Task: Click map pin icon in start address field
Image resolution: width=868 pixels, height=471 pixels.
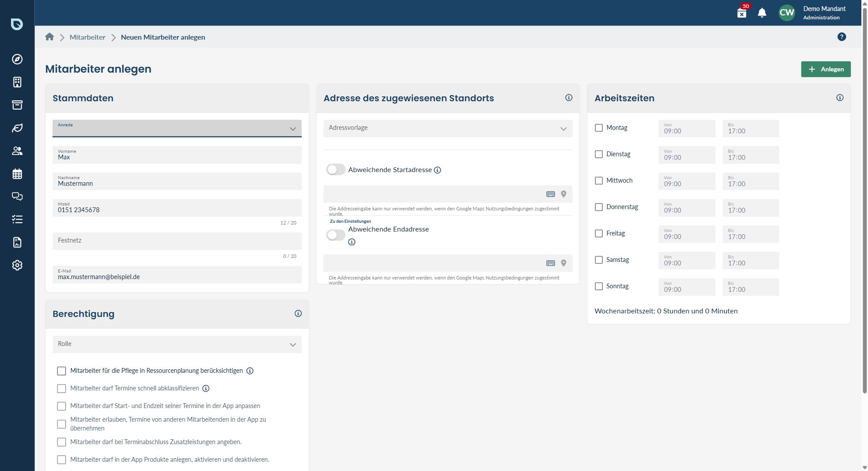Action: (564, 194)
